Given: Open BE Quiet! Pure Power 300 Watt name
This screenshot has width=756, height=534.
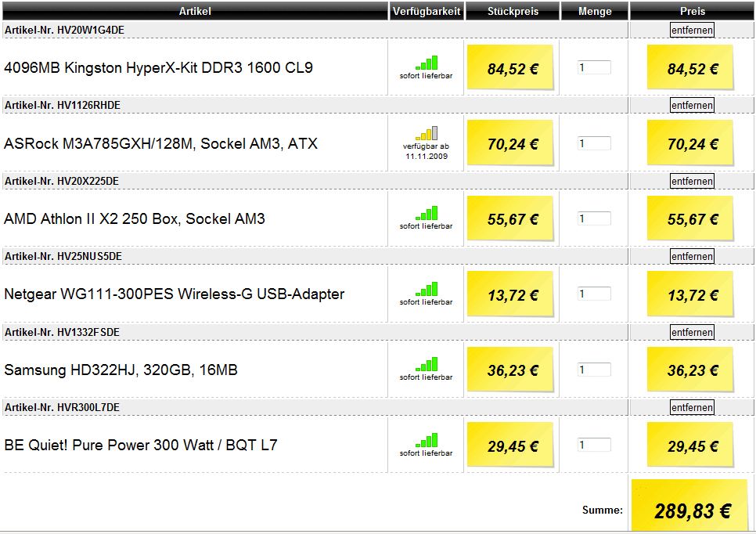Looking at the screenshot, I should click(x=141, y=445).
